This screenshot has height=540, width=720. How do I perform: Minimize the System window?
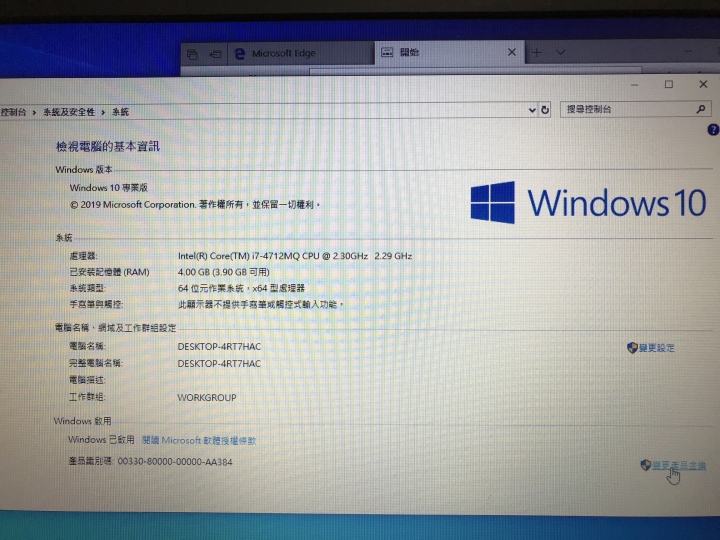pos(635,85)
